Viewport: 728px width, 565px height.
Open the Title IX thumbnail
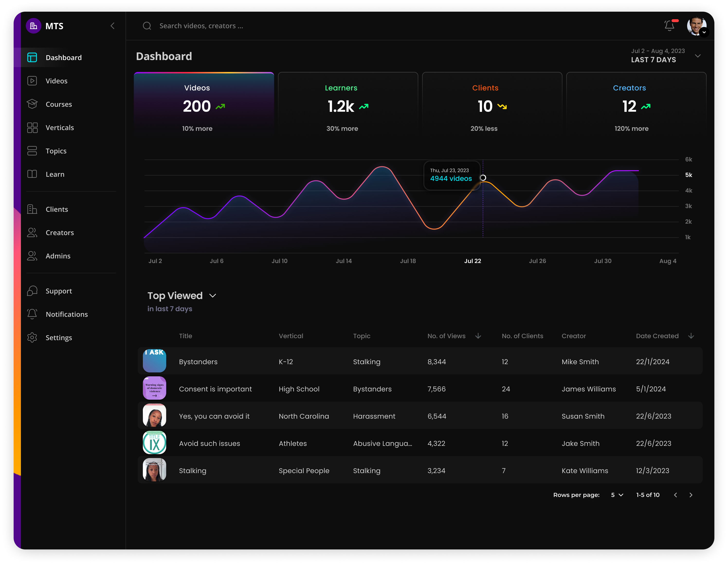[154, 443]
